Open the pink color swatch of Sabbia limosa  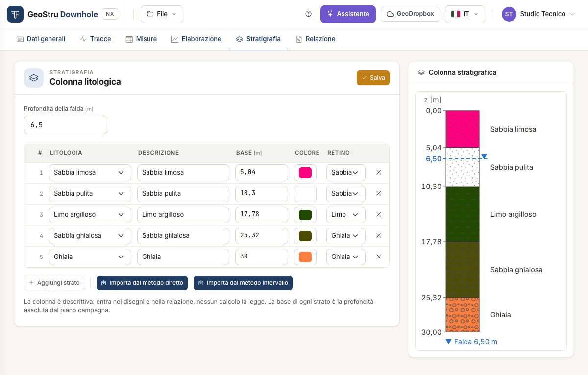305,172
